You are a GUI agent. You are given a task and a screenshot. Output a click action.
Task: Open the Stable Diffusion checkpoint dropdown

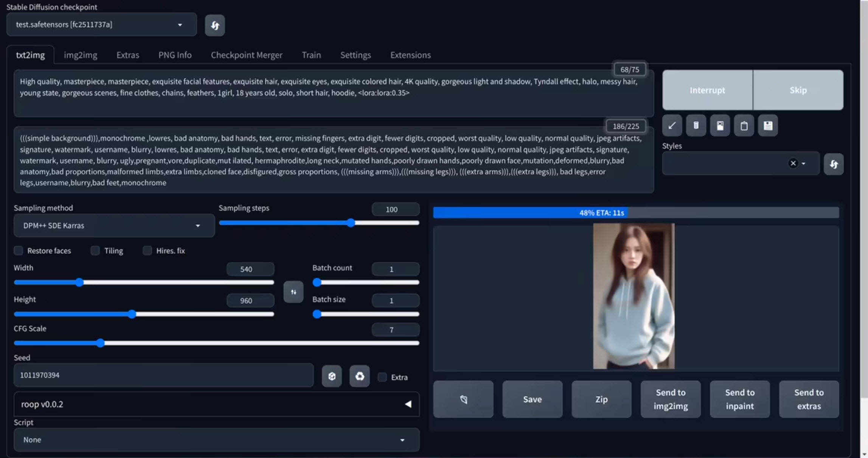[101, 25]
